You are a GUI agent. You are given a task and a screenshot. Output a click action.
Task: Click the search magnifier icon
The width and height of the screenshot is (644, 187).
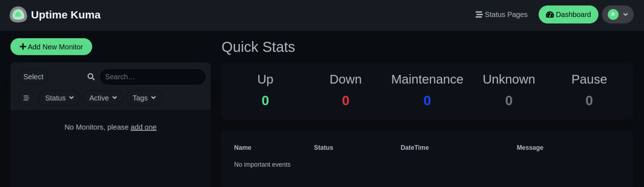point(90,77)
